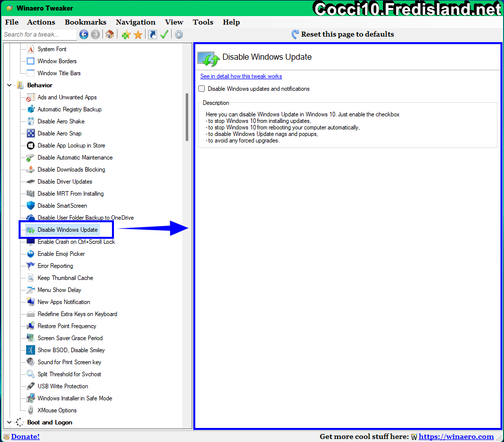Open the Bookmarks star icon
The image size is (504, 442).
click(138, 35)
